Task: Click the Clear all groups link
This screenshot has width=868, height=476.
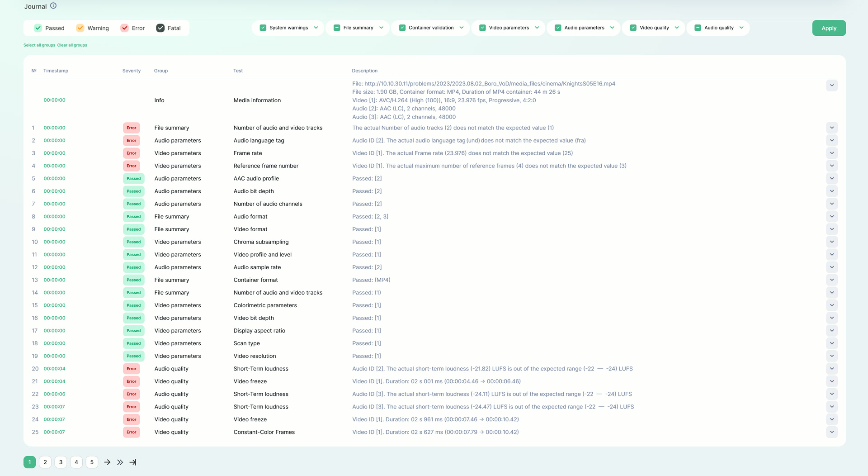Action: [72, 45]
